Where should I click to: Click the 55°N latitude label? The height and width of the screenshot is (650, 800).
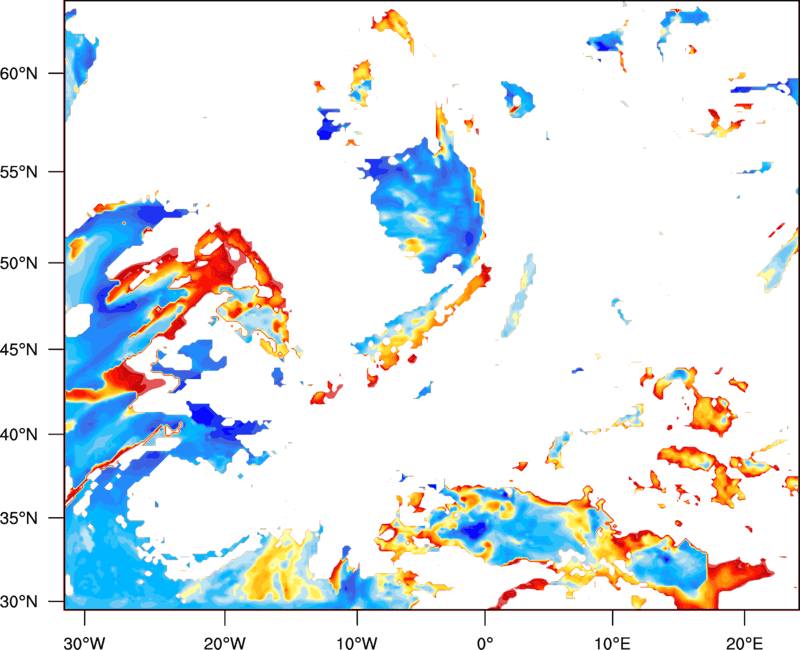click(x=19, y=172)
